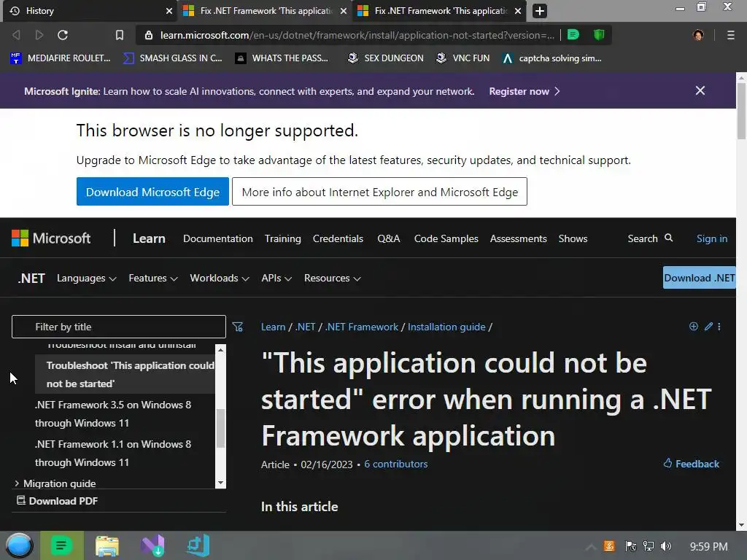Expand the Migration guide tree node
The width and height of the screenshot is (747, 560).
coord(17,483)
